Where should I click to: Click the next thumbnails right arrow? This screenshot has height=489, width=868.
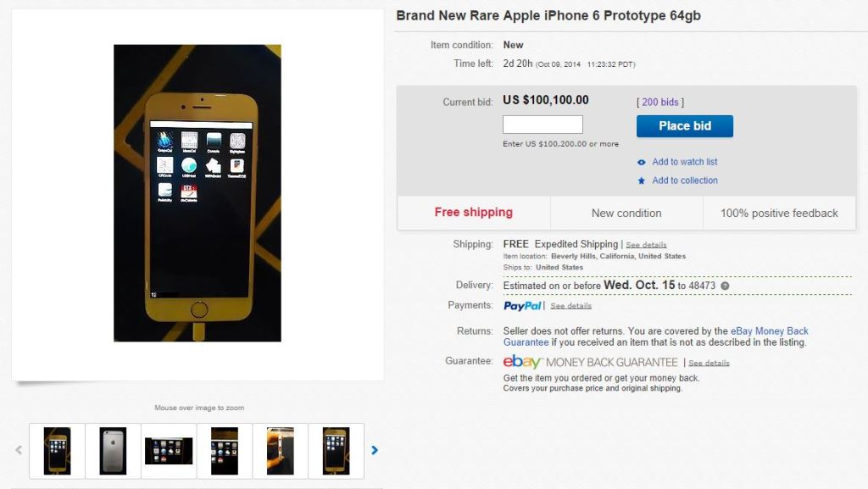point(374,450)
